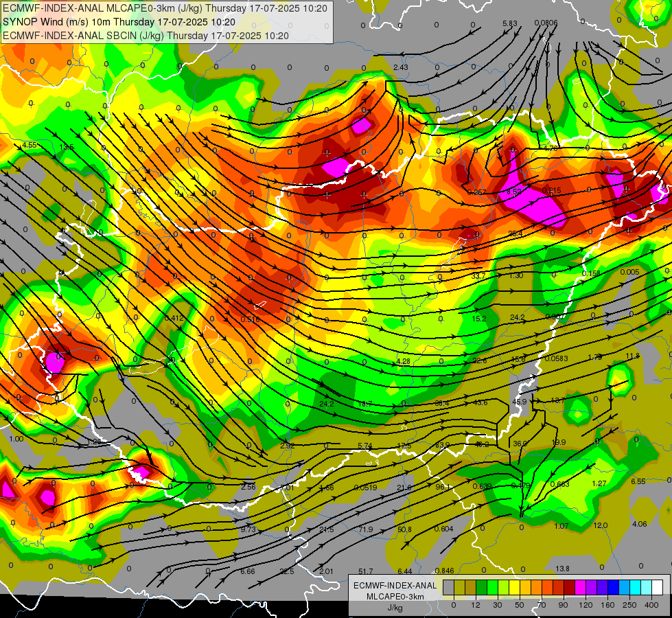Screen dimensions: 672x618
Task: Click the map value '0.005'
Action: click(629, 272)
